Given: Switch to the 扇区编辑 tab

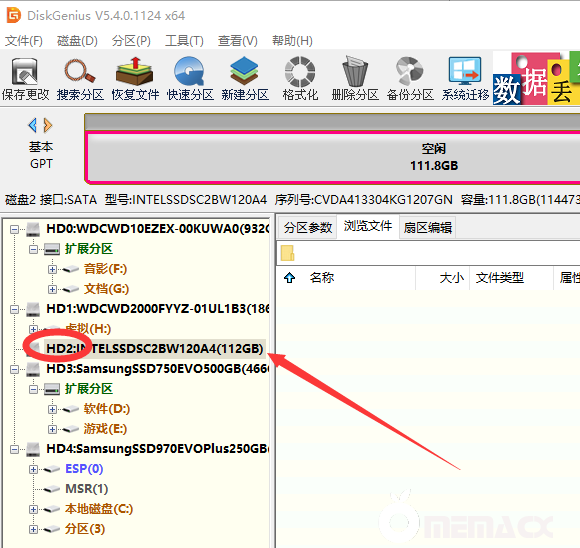Looking at the screenshot, I should (x=428, y=228).
